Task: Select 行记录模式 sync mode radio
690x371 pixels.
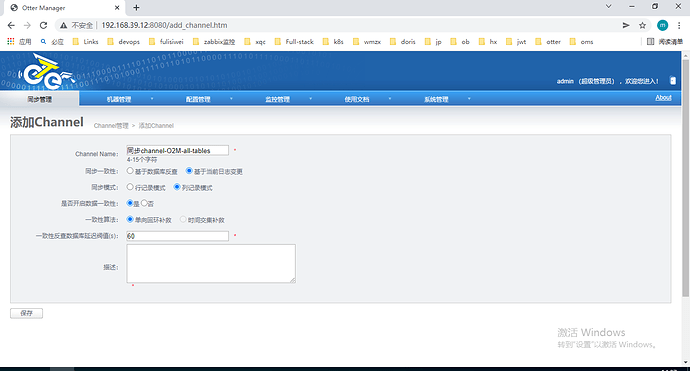Action: (130, 187)
